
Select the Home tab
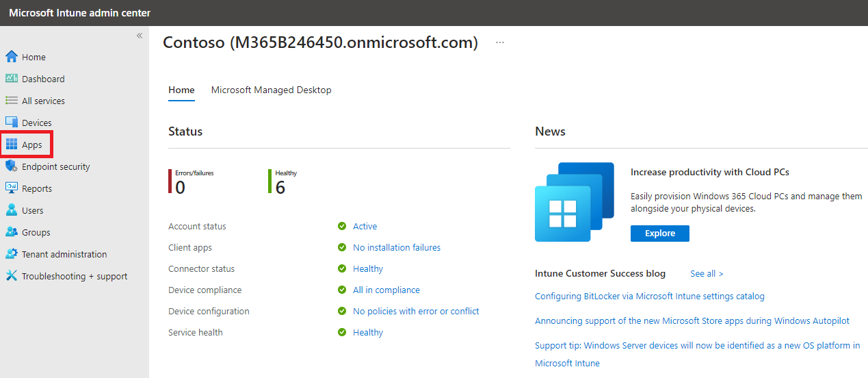(181, 90)
